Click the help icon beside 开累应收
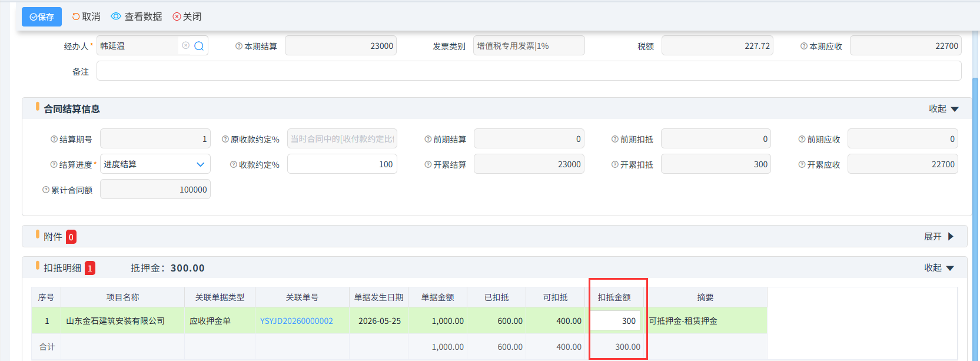The height and width of the screenshot is (361, 980). (802, 164)
